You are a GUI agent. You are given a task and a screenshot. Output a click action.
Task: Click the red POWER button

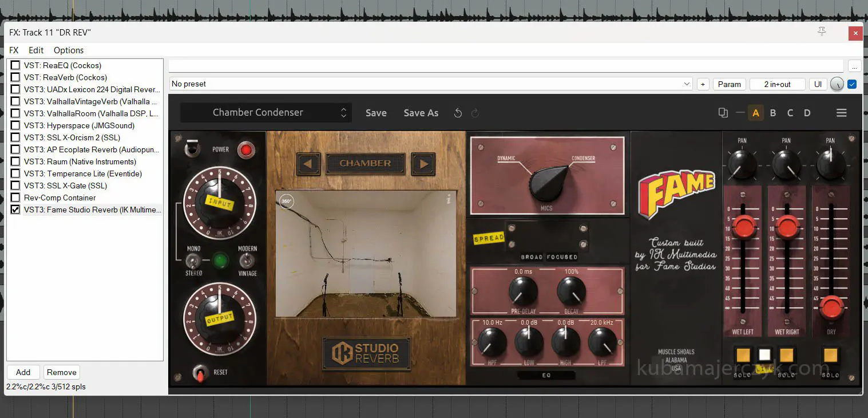[246, 150]
